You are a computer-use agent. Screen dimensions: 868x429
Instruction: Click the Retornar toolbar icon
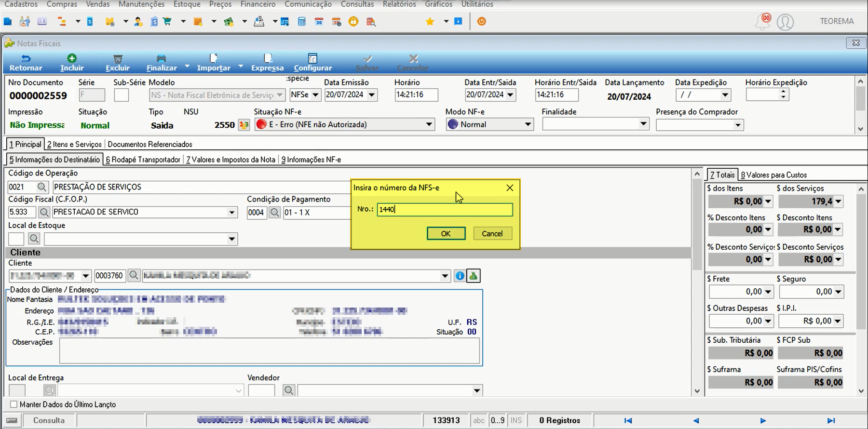[26, 59]
